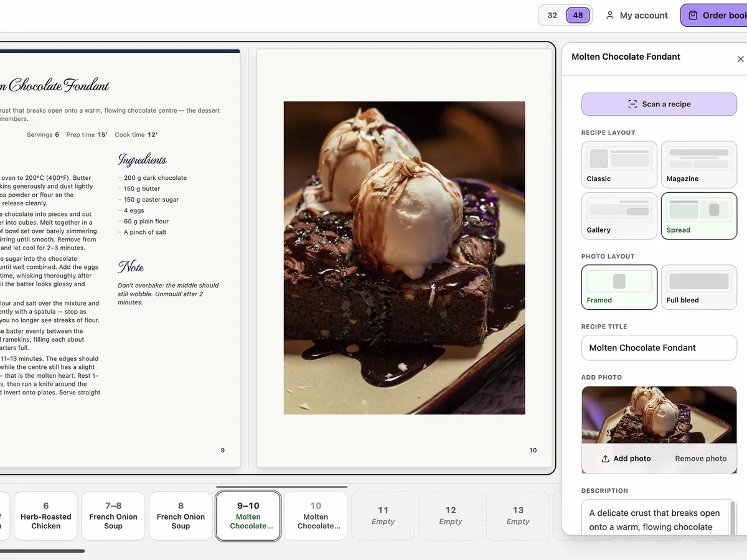747x560 pixels.
Task: Click '4 eggs' ingredient
Action: [x=134, y=210]
